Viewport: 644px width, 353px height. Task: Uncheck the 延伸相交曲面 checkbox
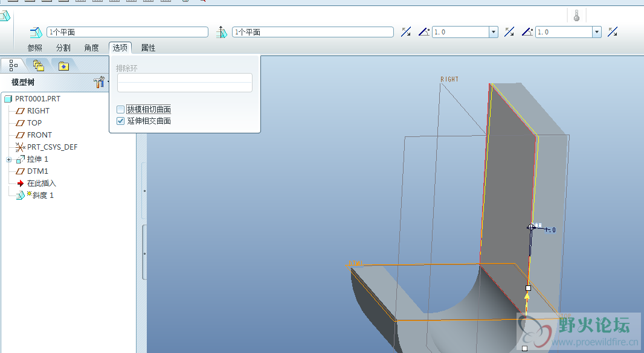pos(120,121)
